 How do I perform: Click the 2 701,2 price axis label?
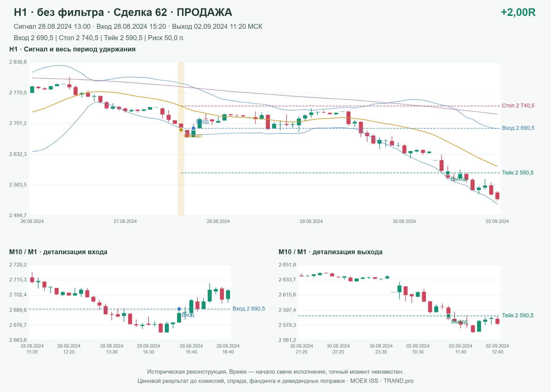tap(18, 123)
